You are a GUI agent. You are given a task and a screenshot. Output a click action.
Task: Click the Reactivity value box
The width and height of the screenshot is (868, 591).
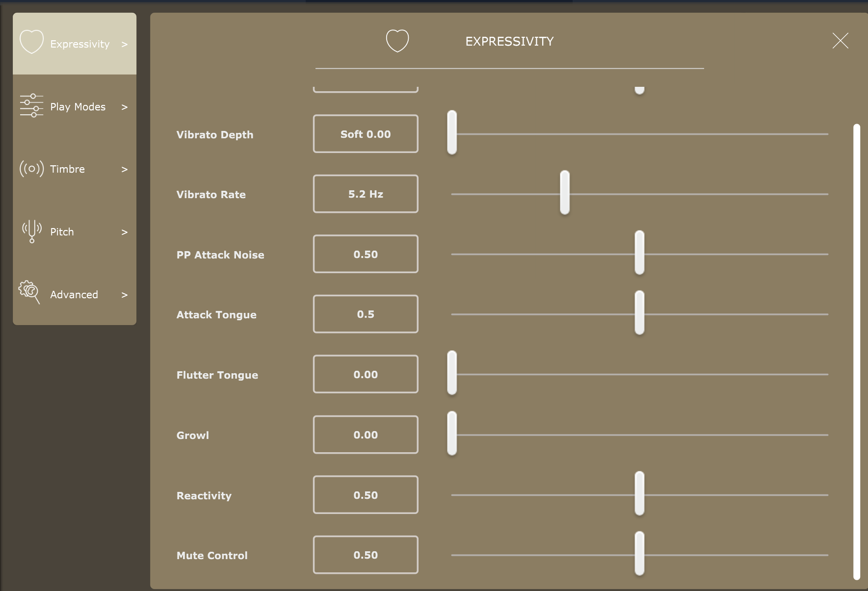point(366,495)
